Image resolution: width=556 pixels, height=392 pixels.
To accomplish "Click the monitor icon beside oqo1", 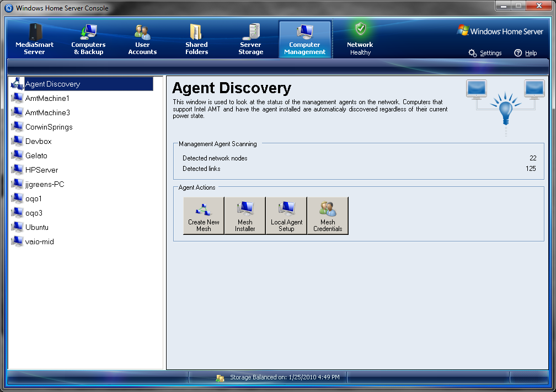I will tap(17, 198).
